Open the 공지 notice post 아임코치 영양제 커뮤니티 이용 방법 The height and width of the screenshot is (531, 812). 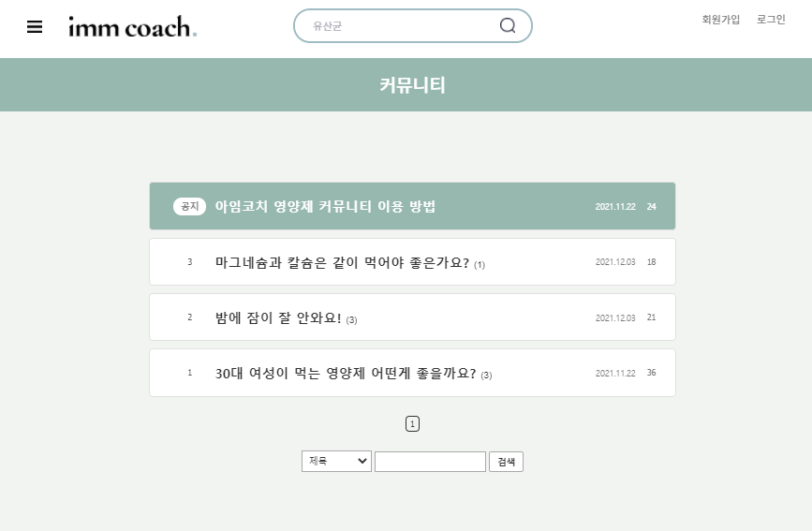(325, 206)
